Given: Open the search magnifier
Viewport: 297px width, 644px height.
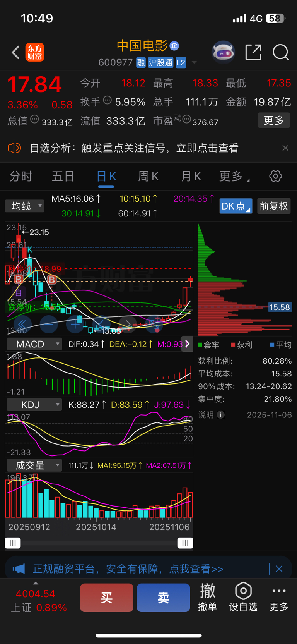Looking at the screenshot, I should [281, 52].
